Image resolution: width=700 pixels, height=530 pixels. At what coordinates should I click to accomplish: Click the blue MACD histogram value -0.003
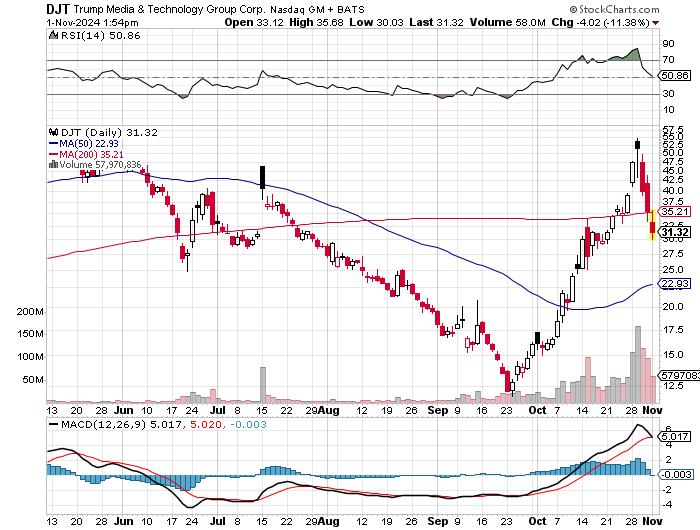248,424
